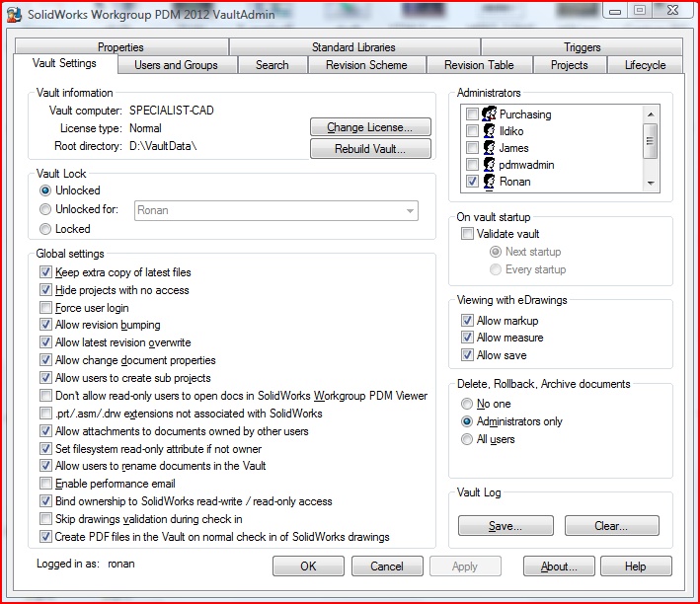Screen dimensions: 700x604
Task: Open the Lifecycle tab
Action: (x=645, y=65)
